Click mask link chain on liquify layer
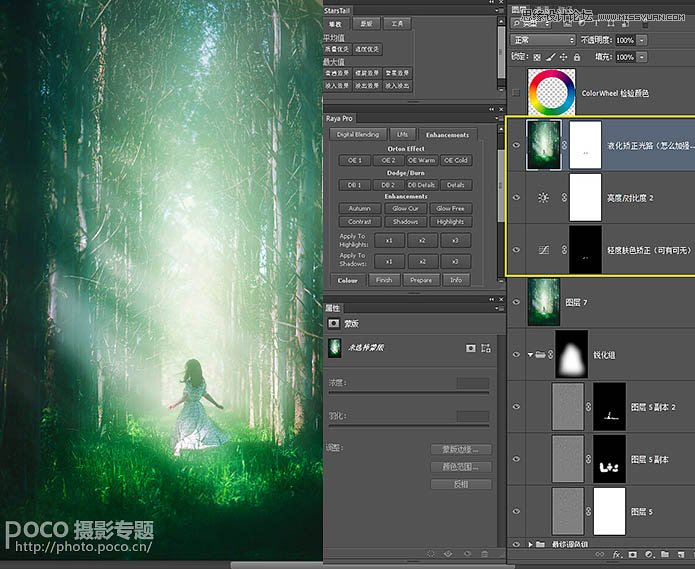Screen dimensions: 695x569 point(564,145)
